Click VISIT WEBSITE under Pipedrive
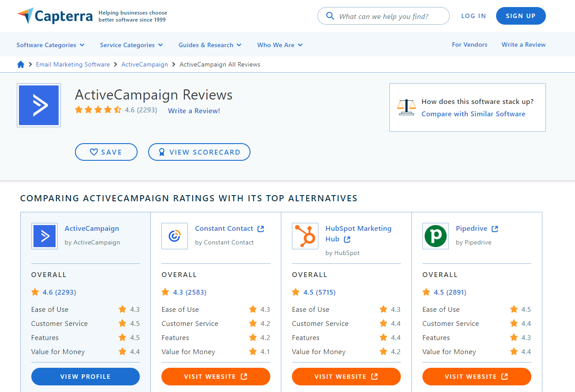 [x=477, y=377]
